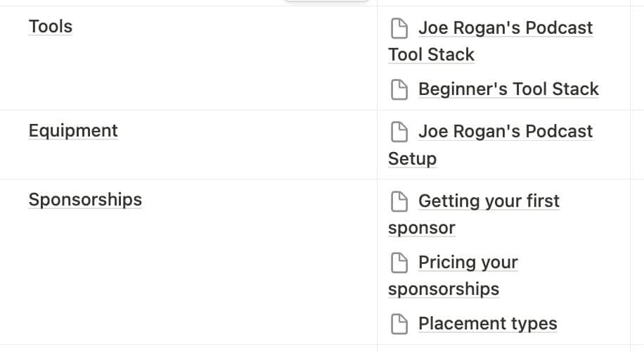
Task: Click page icon next to Placement types
Action: click(399, 324)
